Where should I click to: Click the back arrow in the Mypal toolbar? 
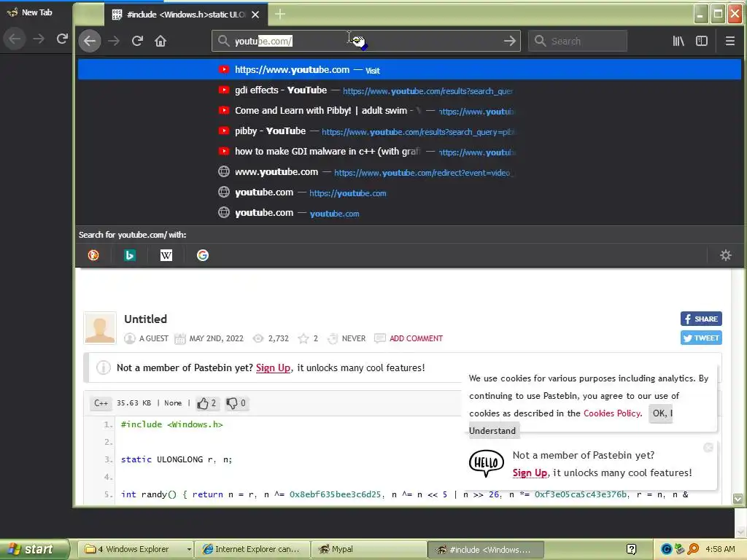click(90, 41)
